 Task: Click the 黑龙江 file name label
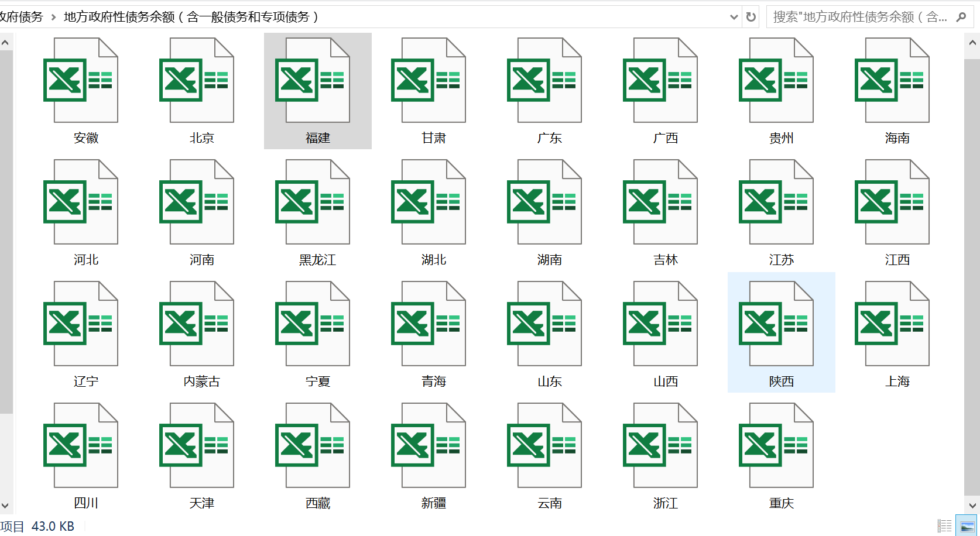pyautogui.click(x=318, y=260)
